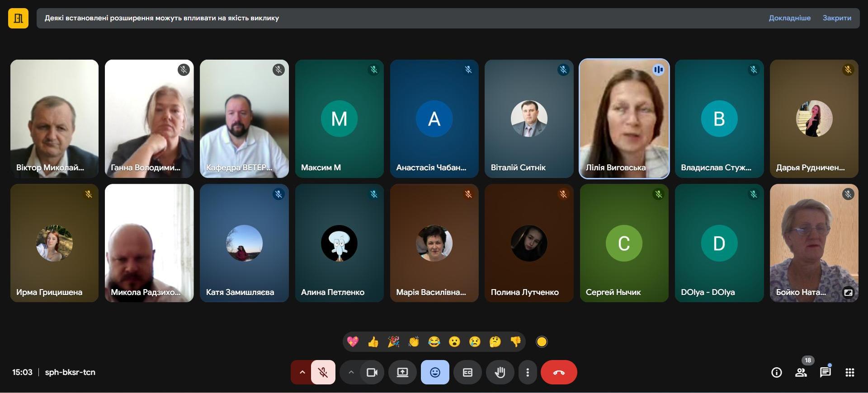Send the surprised face reaction

pyautogui.click(x=454, y=342)
